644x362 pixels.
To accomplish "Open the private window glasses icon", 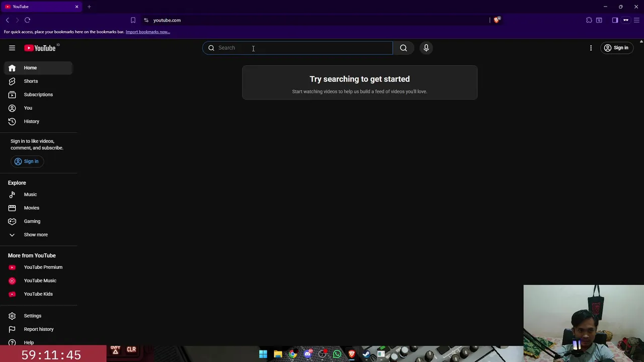I will (626, 20).
